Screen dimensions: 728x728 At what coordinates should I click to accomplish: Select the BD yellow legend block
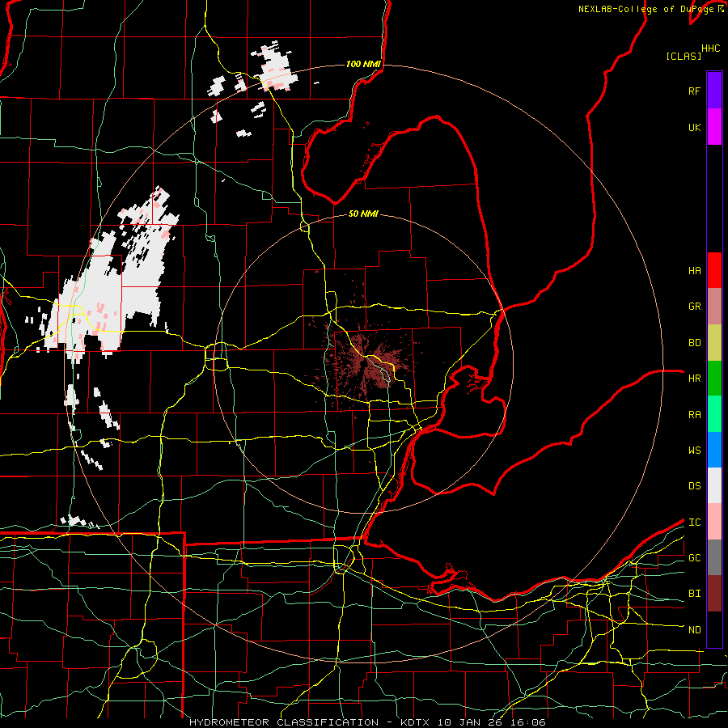click(714, 342)
